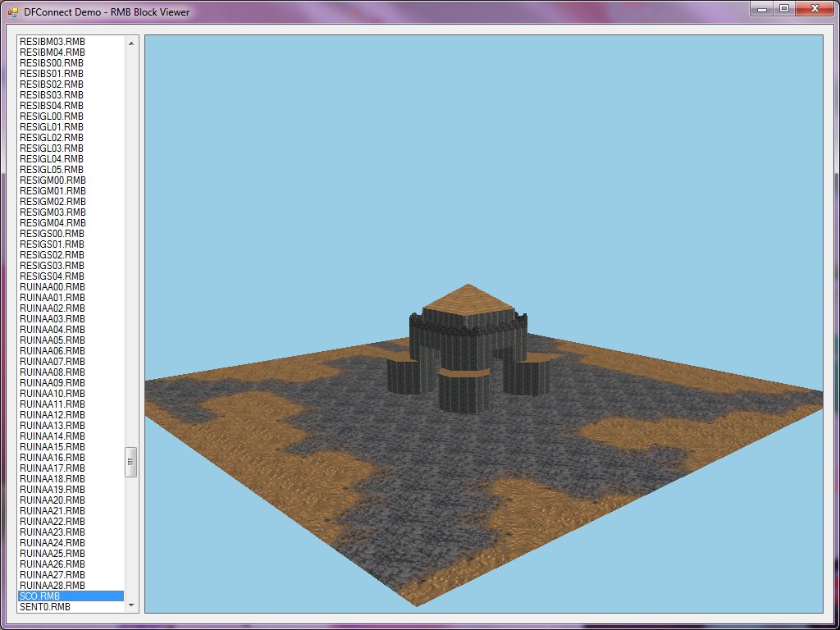Click the 3D block viewer render area building
The height and width of the screenshot is (630, 840).
click(x=468, y=348)
